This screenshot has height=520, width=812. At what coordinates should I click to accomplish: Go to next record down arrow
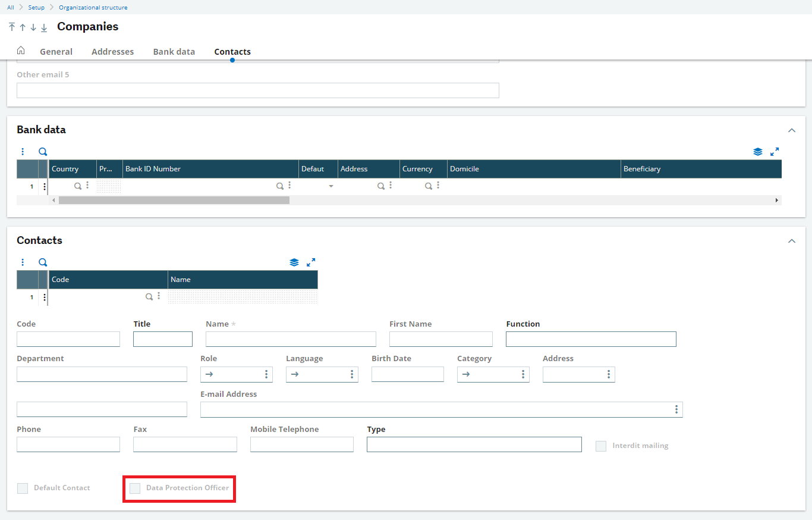coord(33,27)
